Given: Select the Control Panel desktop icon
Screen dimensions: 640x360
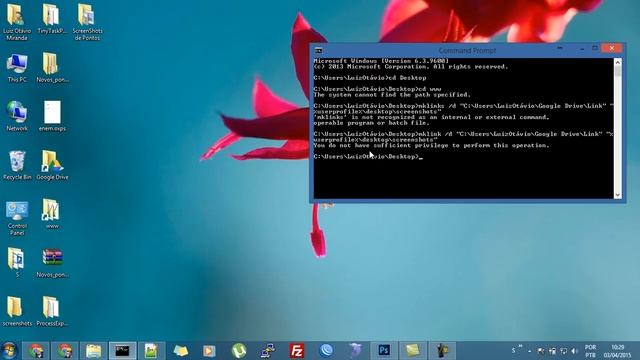Looking at the screenshot, I should [x=17, y=218].
